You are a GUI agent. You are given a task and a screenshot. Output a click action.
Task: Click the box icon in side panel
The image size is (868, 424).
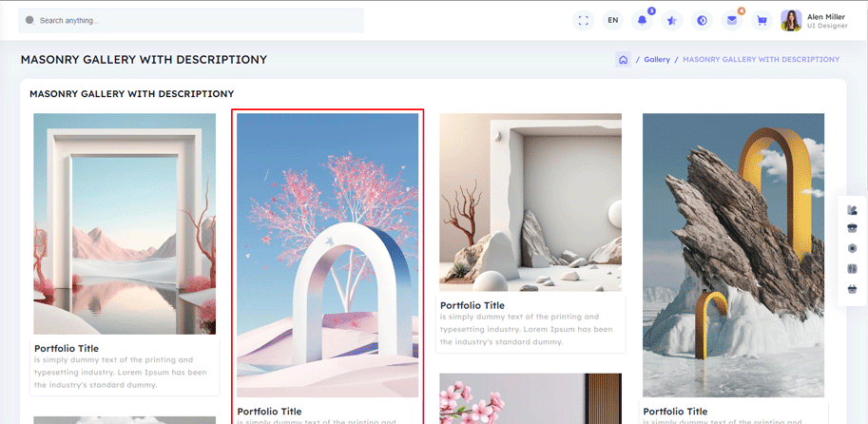852,228
